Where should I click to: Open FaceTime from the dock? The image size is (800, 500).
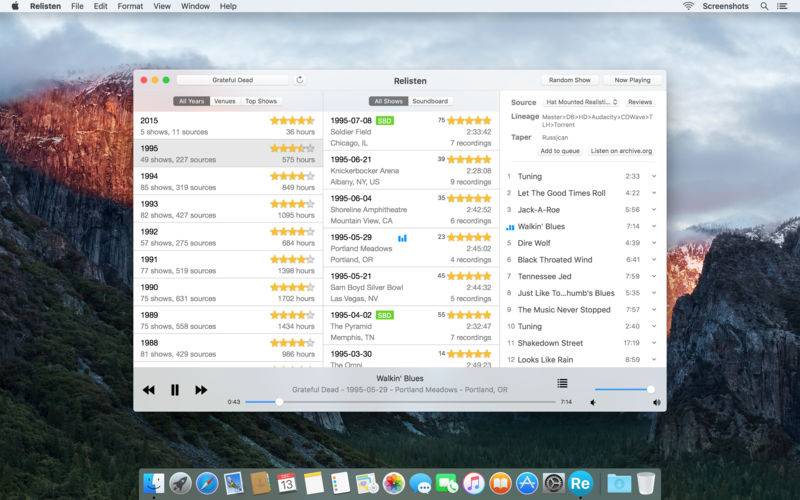[x=447, y=483]
